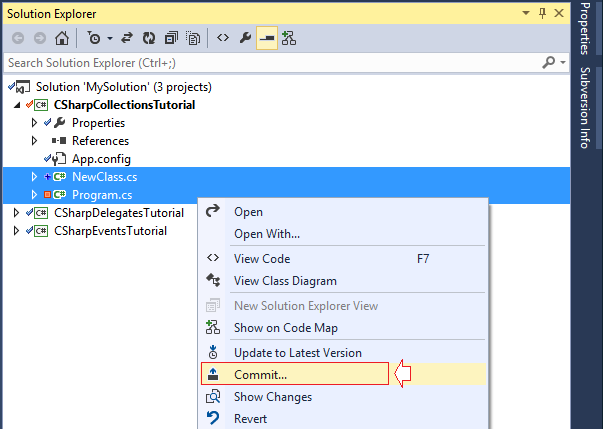The width and height of the screenshot is (603, 429).
Task: Click the Show Changes magnifier icon
Action: [x=213, y=396]
